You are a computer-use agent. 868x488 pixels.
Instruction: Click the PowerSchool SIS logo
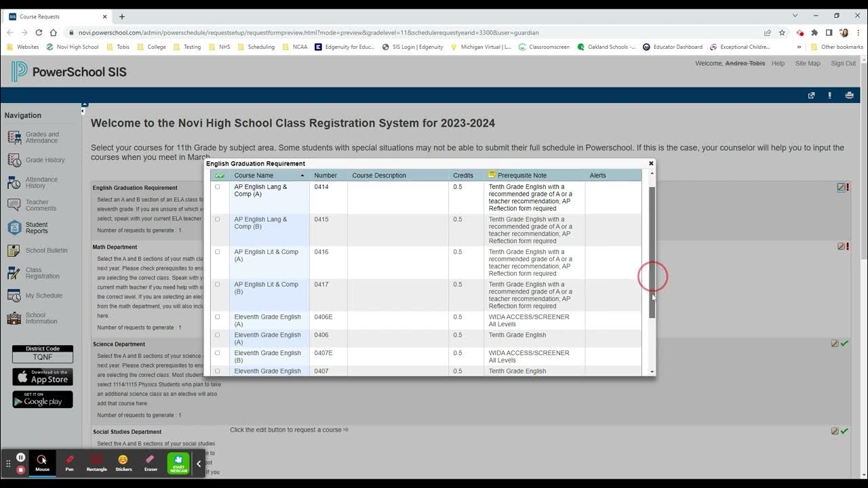pos(68,72)
